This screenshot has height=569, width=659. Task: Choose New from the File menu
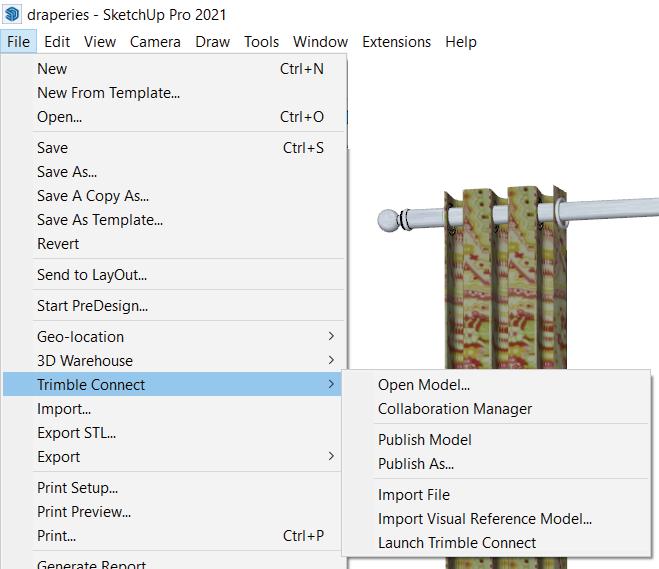click(x=174, y=68)
